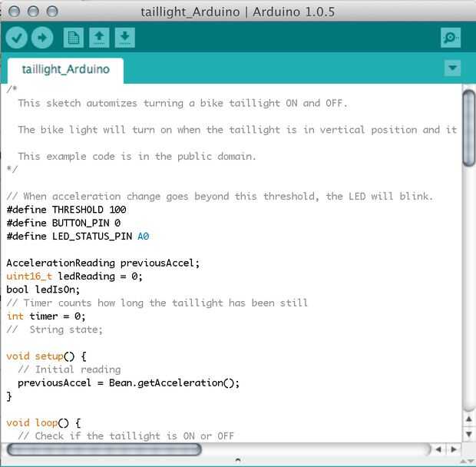Click 'This example code is in the public domain' comment
The height and width of the screenshot is (467, 476).
tap(137, 157)
